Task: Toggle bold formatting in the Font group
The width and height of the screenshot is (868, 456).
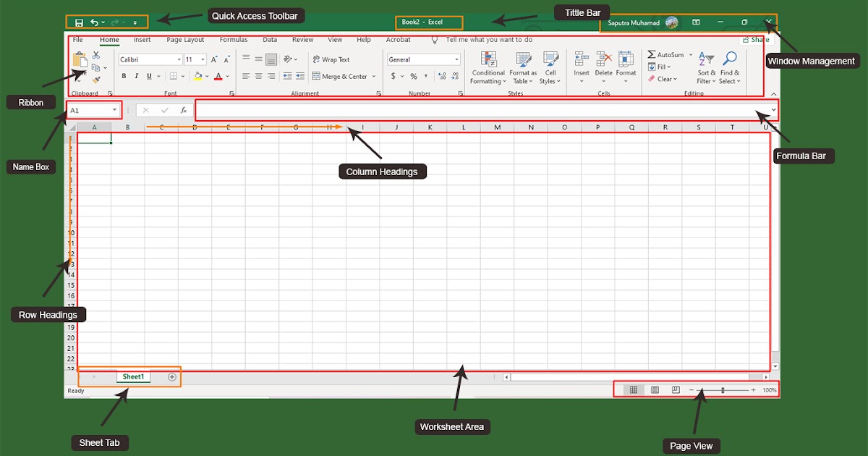Action: point(124,76)
